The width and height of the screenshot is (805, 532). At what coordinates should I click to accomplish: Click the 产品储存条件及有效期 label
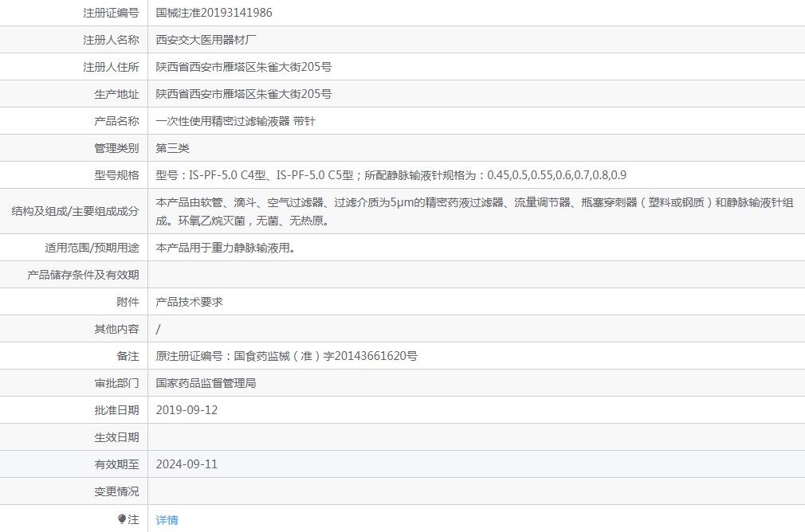pyautogui.click(x=83, y=275)
